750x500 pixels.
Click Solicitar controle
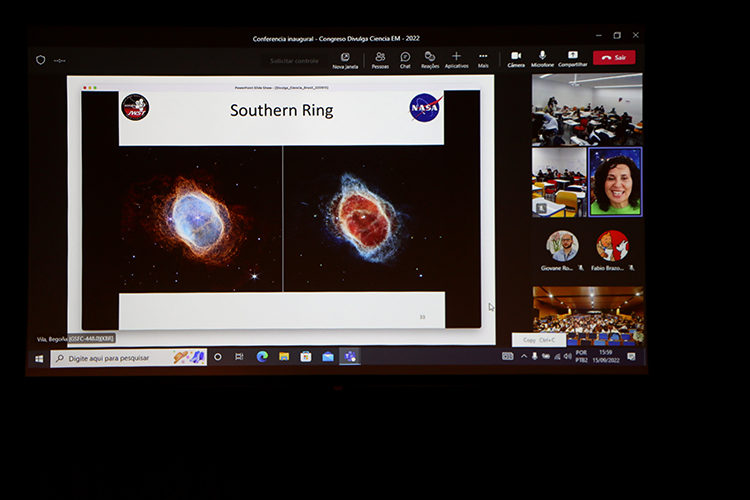pyautogui.click(x=294, y=61)
